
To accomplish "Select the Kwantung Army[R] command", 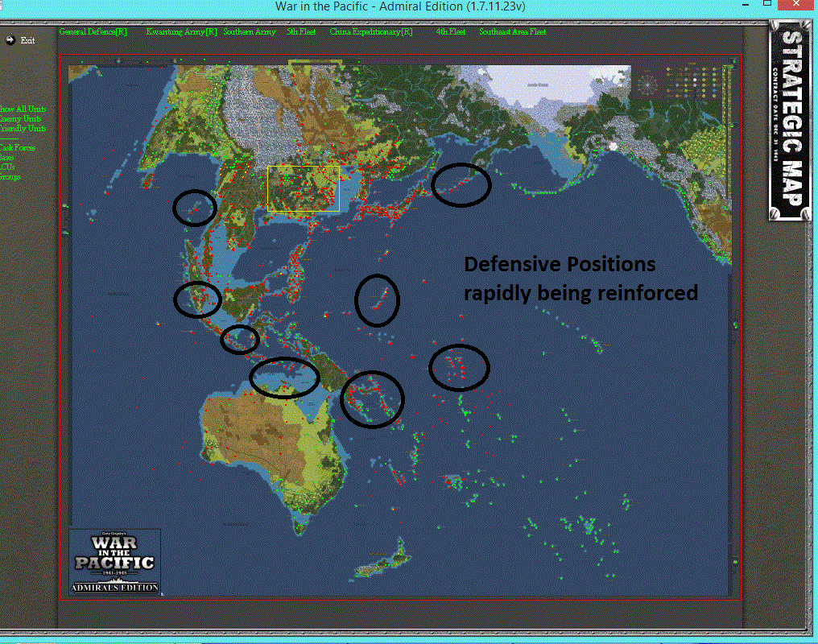I will [x=181, y=32].
